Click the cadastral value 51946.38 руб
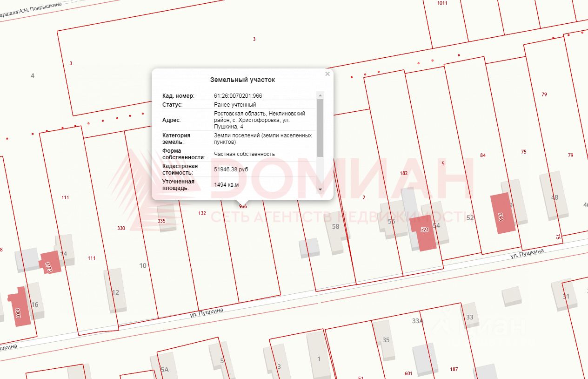588x379 pixels. (231, 169)
